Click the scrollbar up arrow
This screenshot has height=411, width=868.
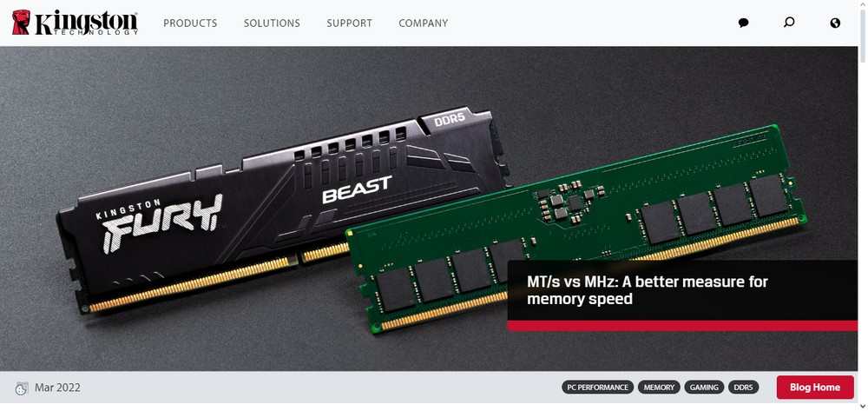863,4
